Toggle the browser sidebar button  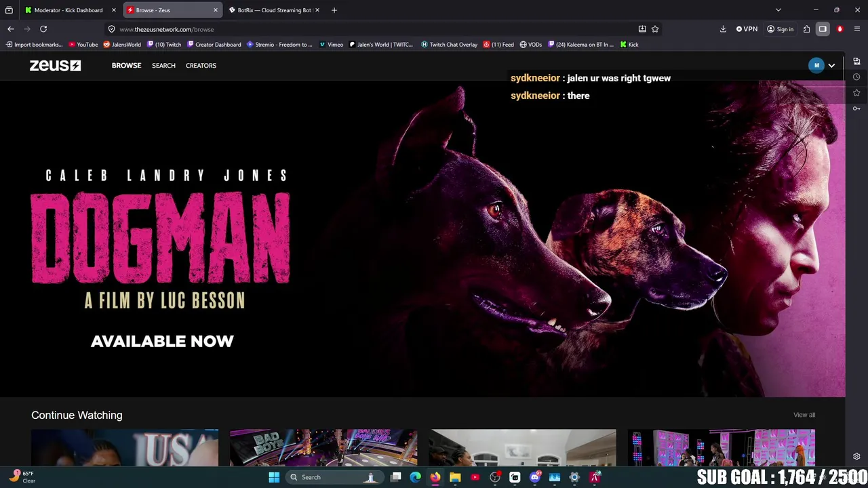click(823, 29)
